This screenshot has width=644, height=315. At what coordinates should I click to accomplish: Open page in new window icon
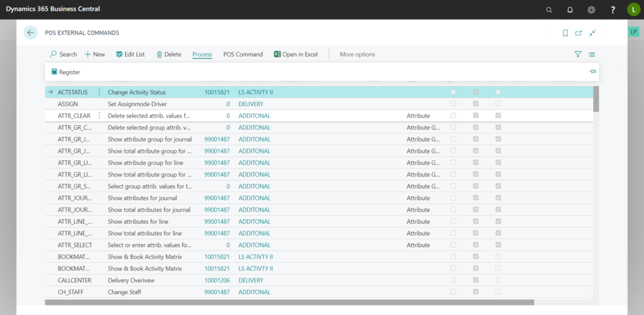579,33
